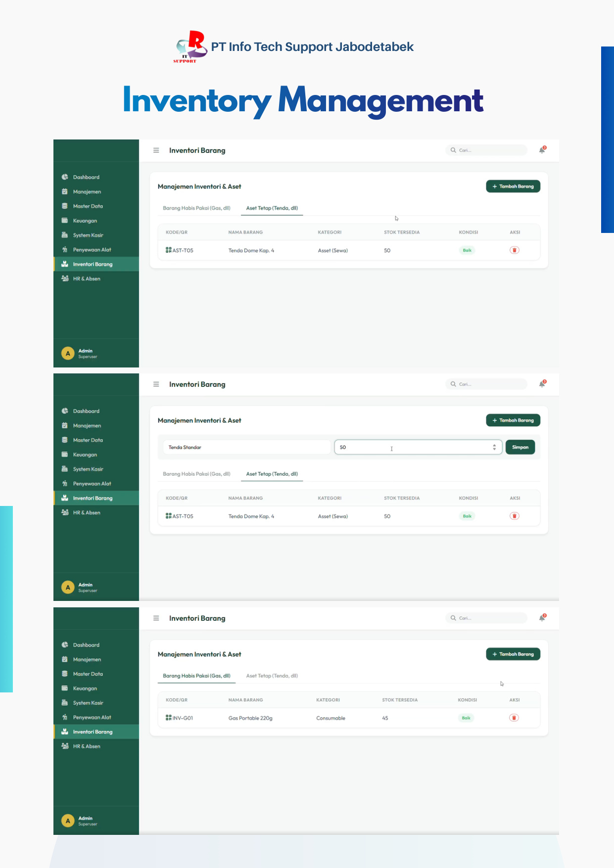
Task: Click delete icon for Tenda Dome below Simpan form
Action: [515, 516]
